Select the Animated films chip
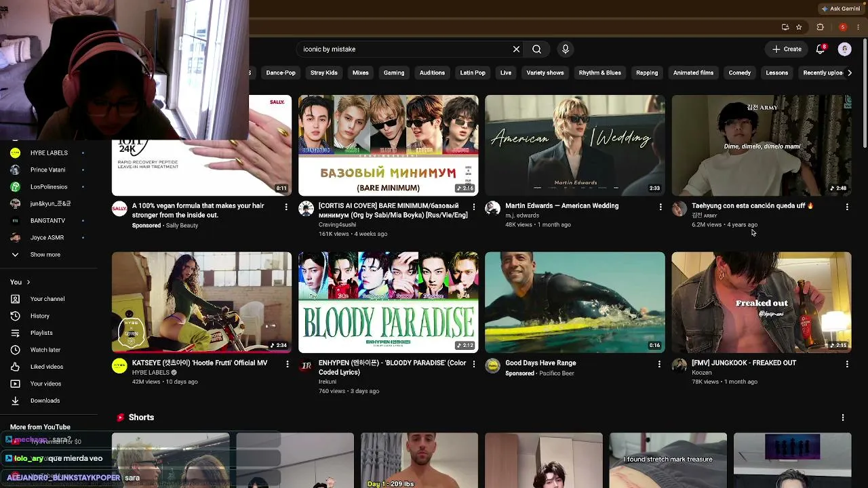The width and height of the screenshot is (868, 488). click(x=693, y=73)
